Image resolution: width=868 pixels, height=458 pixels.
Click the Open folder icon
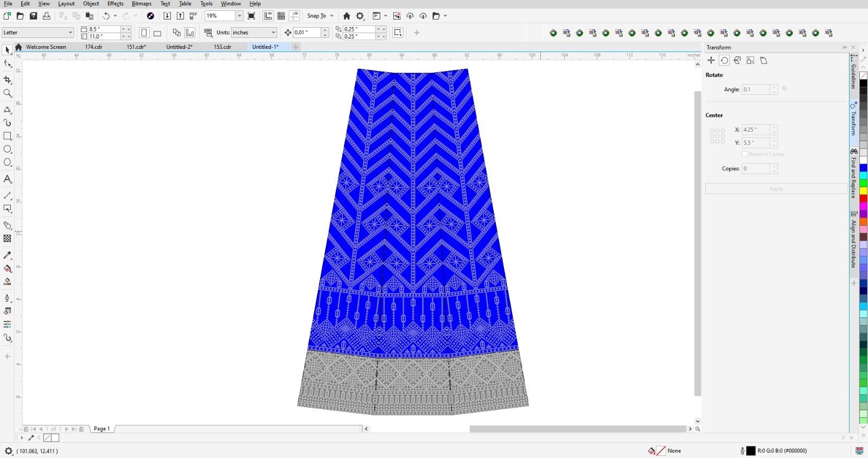click(x=20, y=16)
